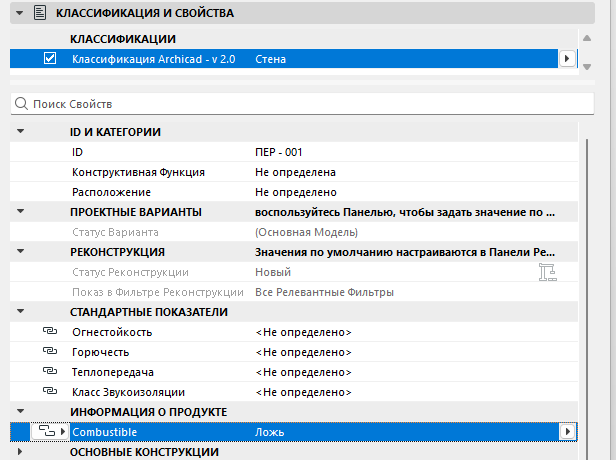Click the link icon beside Теплопередача
Image resolution: width=616 pixels, height=460 pixels.
click(x=50, y=371)
